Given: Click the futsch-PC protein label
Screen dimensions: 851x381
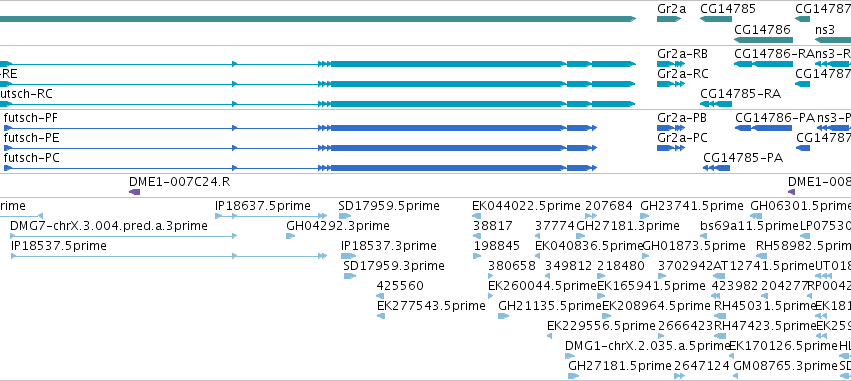Looking at the screenshot, I should click(x=31, y=158).
